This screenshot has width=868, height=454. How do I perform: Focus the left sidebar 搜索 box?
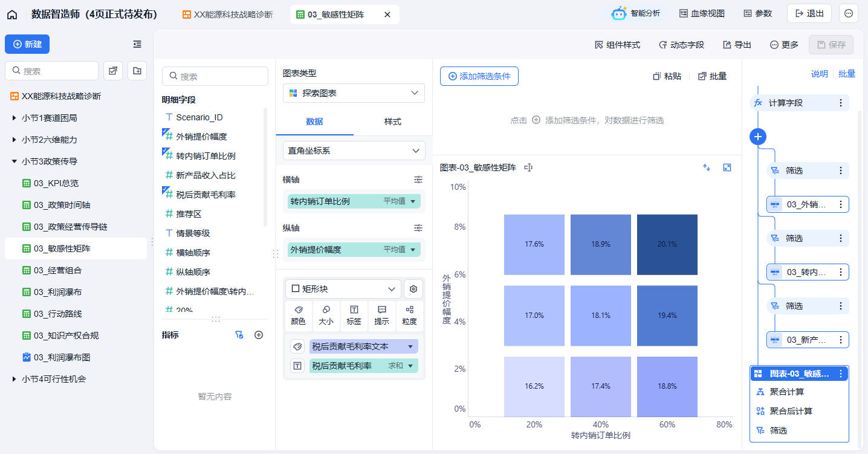pos(51,71)
